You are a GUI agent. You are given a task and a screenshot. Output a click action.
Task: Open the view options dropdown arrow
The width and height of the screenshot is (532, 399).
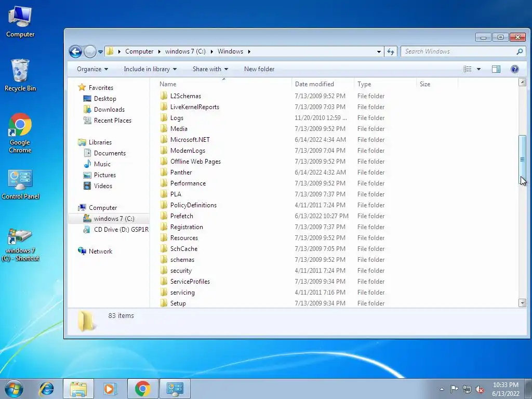coord(478,69)
